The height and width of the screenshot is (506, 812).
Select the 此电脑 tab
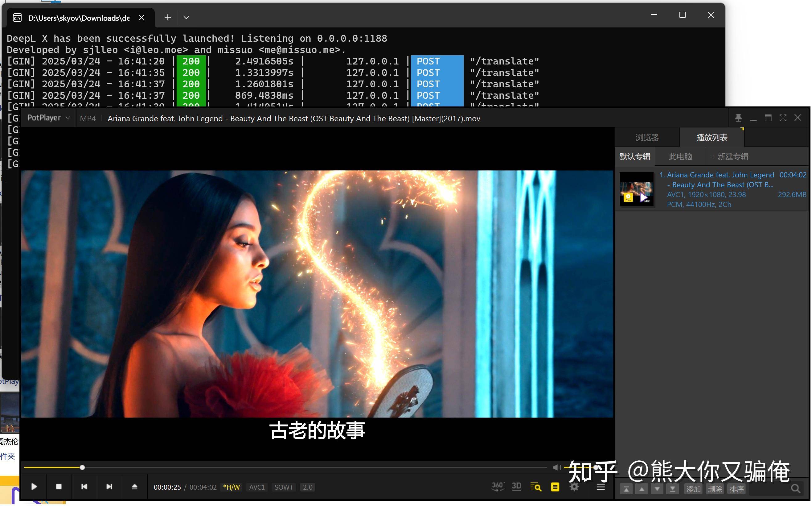click(680, 157)
